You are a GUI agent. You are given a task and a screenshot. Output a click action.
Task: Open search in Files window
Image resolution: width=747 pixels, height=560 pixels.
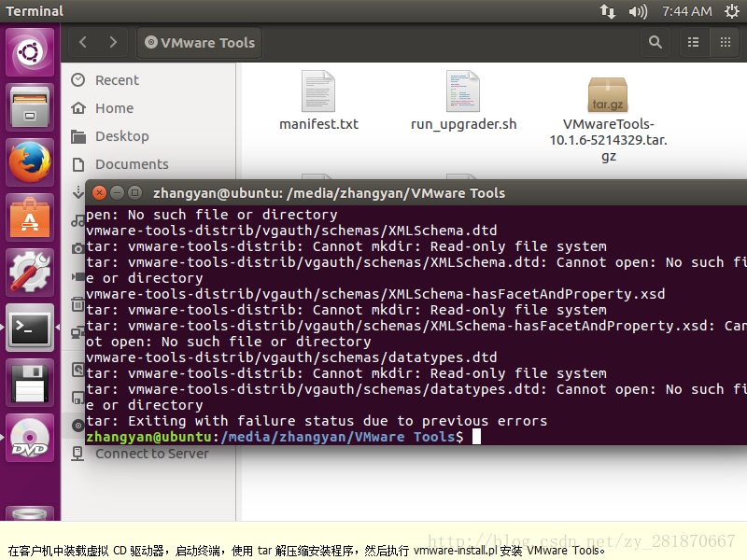tap(655, 42)
